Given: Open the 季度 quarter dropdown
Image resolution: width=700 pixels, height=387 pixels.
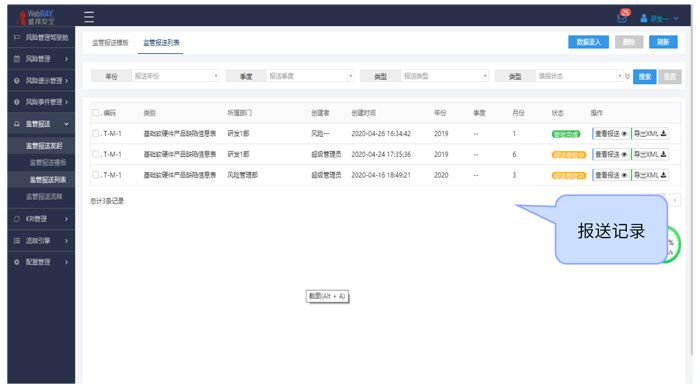Looking at the screenshot, I should 310,76.
